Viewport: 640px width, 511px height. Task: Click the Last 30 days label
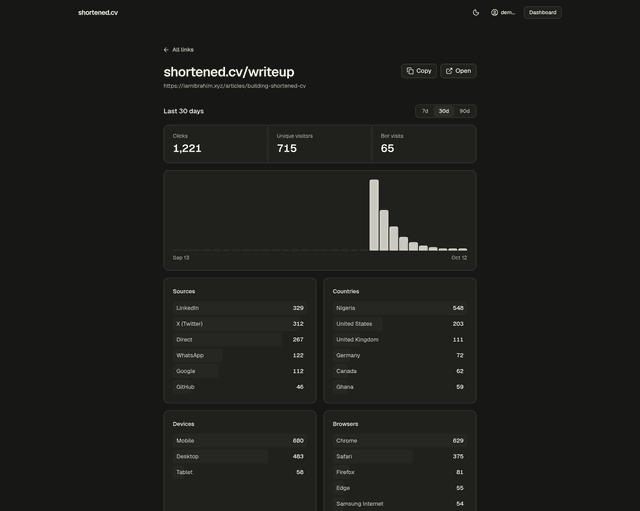click(184, 111)
